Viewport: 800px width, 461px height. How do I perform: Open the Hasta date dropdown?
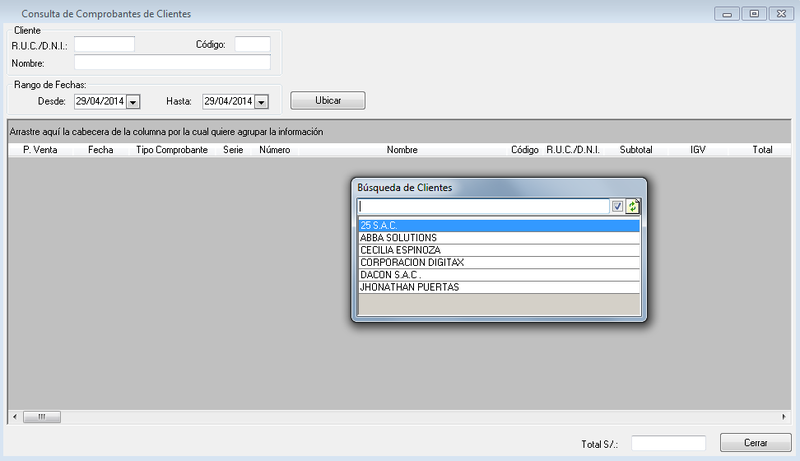click(x=261, y=101)
